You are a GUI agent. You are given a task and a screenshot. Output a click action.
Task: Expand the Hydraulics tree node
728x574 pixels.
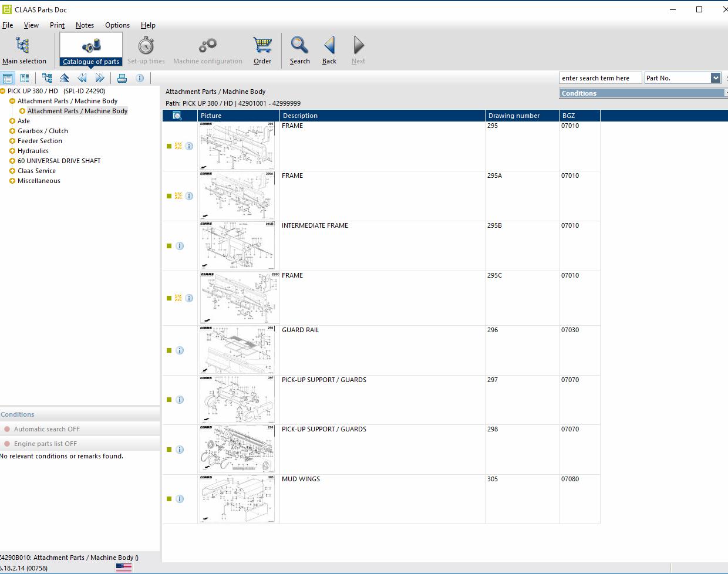[x=12, y=151]
